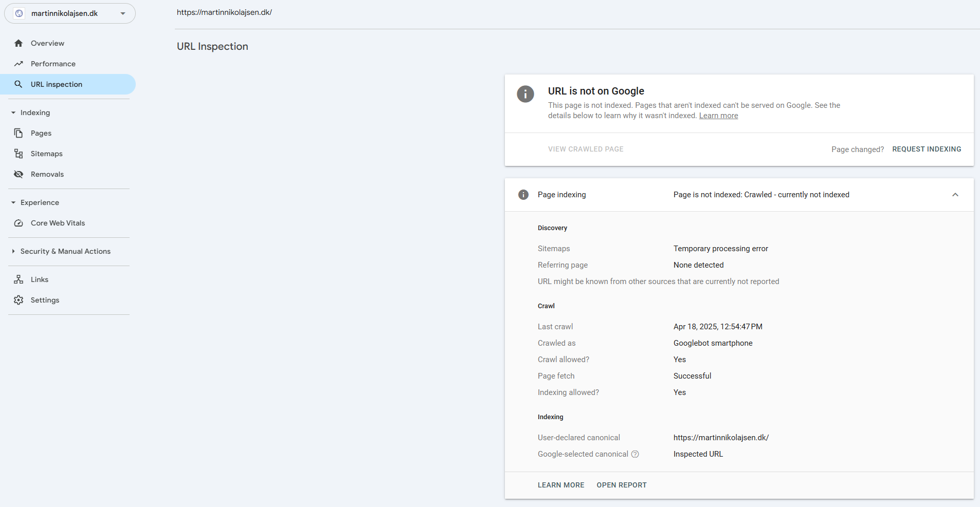Click the last crawl date 'Apr 18, 2025, 12:54:47 PM'
Viewport: 980px width, 507px height.
coord(718,327)
